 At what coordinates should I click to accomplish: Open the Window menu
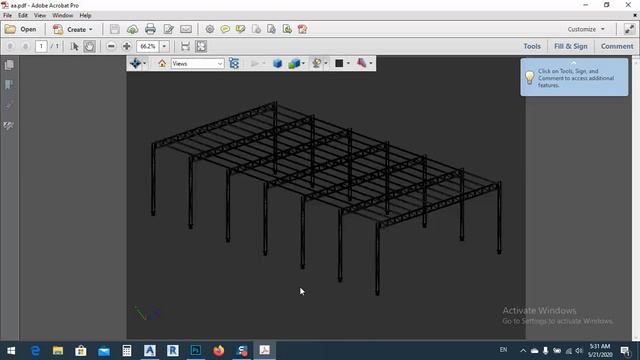tap(62, 16)
